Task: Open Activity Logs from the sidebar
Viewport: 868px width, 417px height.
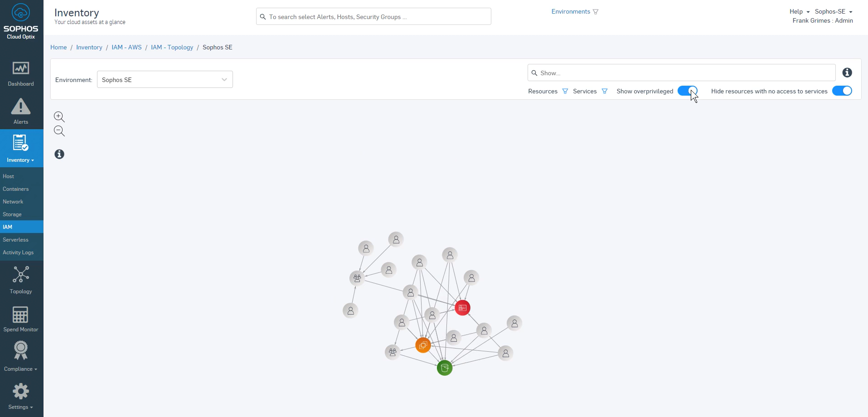Action: click(x=18, y=252)
